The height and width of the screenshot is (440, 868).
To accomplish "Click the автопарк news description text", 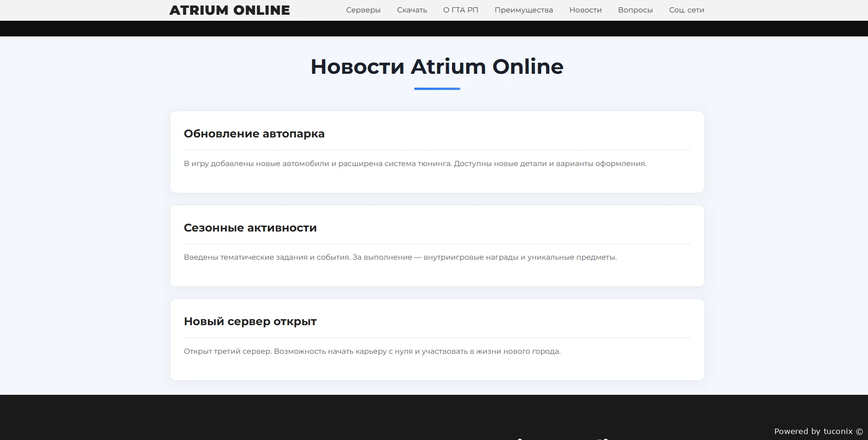I will coord(415,164).
